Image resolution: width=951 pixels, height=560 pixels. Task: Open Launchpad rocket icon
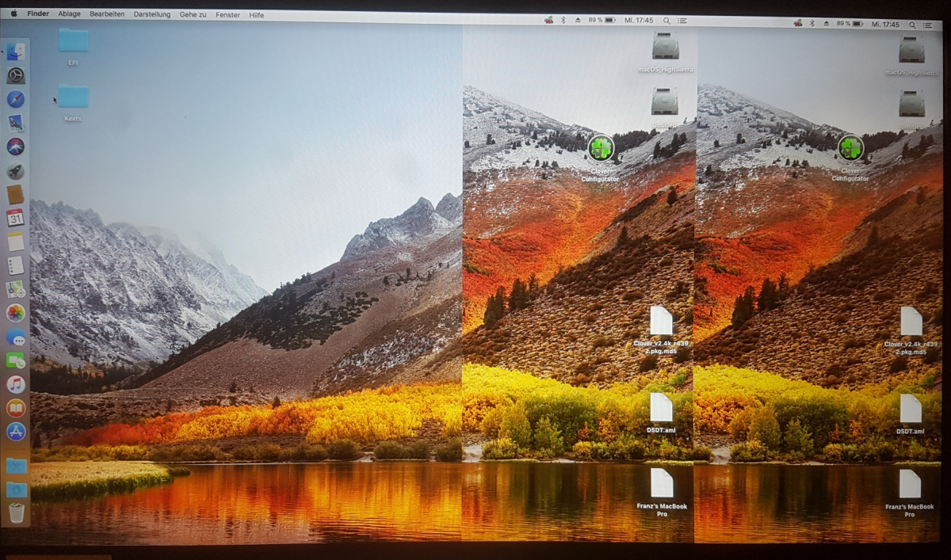[x=16, y=170]
